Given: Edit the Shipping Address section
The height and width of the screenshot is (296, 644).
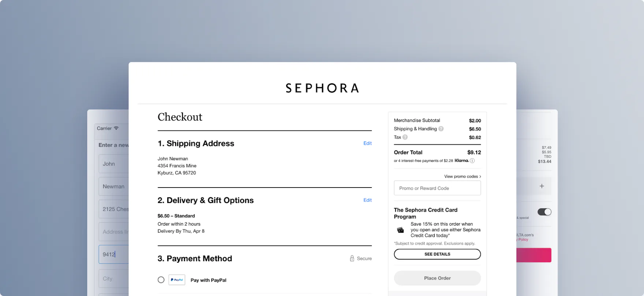Looking at the screenshot, I should point(367,143).
